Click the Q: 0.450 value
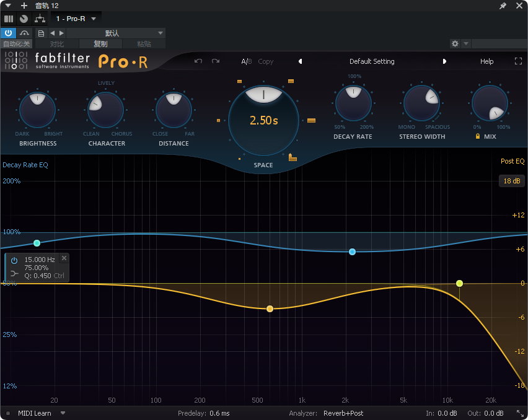Image resolution: width=528 pixels, height=420 pixels. [x=38, y=276]
